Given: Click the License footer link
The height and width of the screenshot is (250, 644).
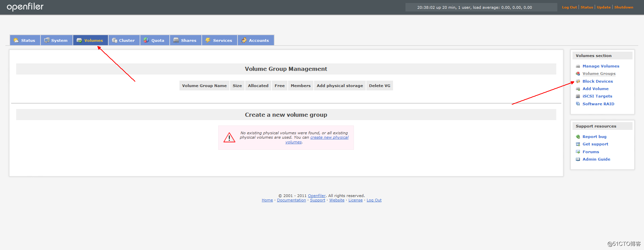Looking at the screenshot, I should [x=356, y=200].
